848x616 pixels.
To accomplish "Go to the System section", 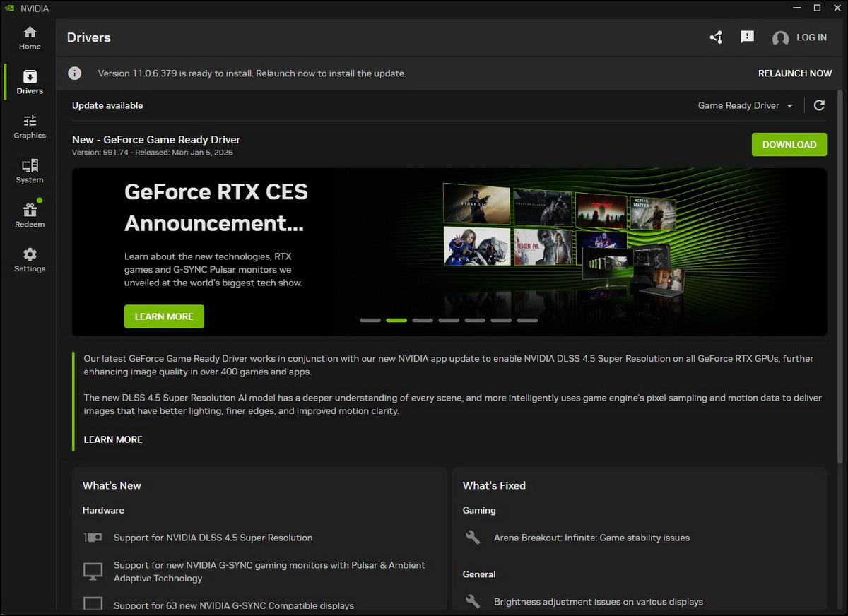I will pyautogui.click(x=30, y=172).
